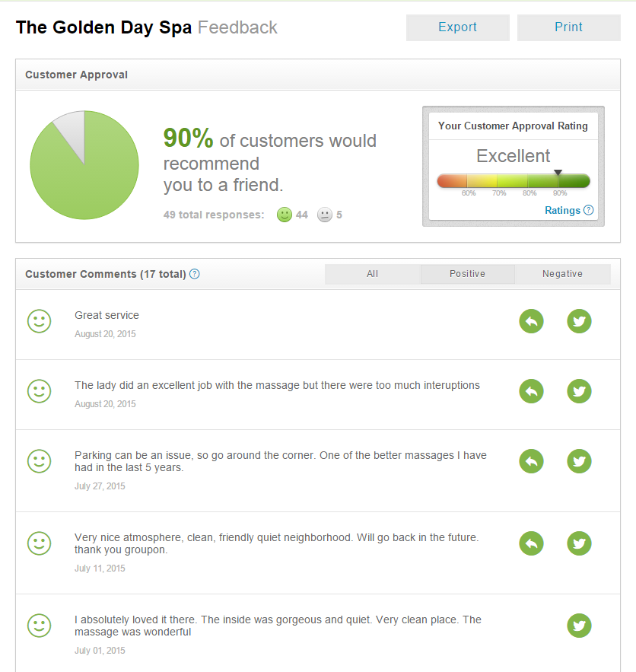Viewport: 636px width, 672px height.
Task: Click the neutral face icon showing 5 responses
Action: [323, 215]
